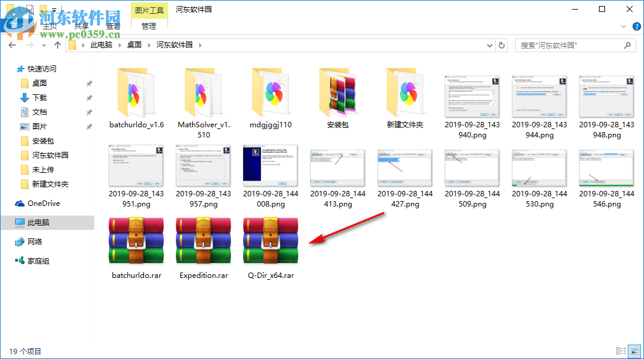This screenshot has height=359, width=644.
Task: Open the 管理 picture tools tab
Action: point(148,26)
